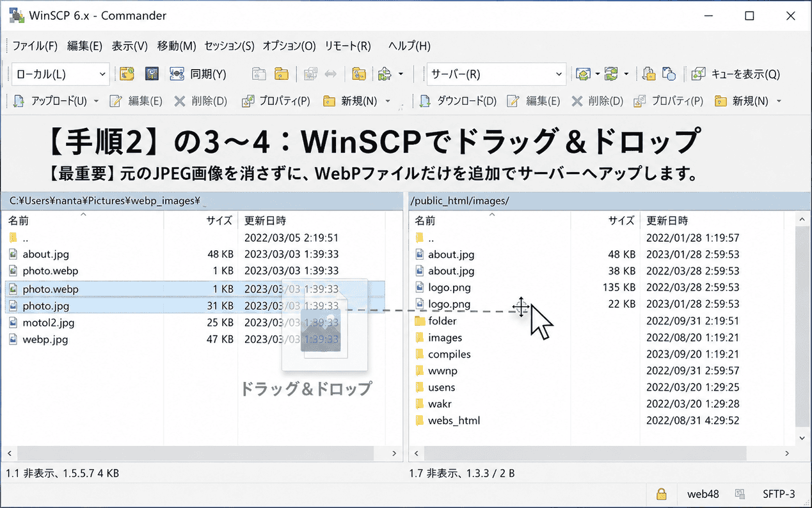Expand the local panel 新規(N) dropdown arrow
812x508 pixels.
pos(388,101)
